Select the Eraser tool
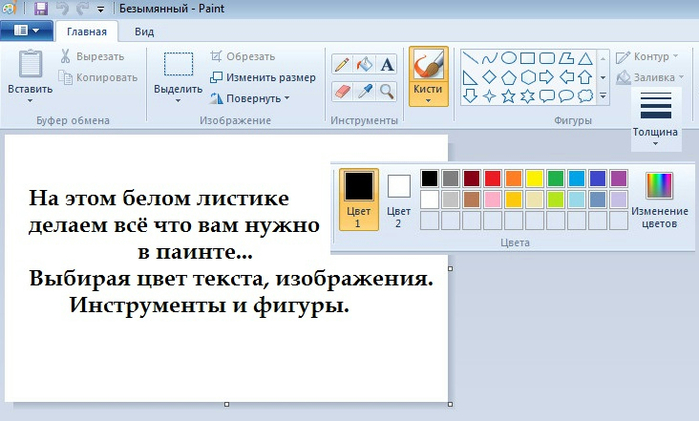699x421 pixels. (x=342, y=92)
